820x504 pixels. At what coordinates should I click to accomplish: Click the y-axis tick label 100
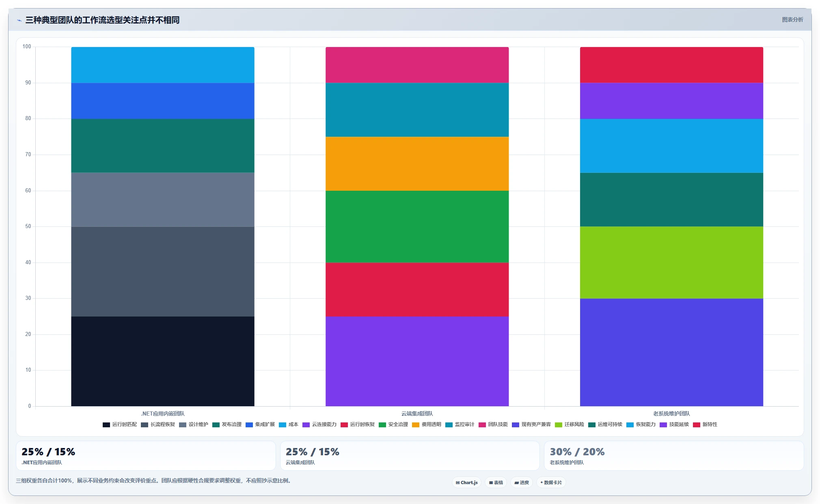[x=27, y=47]
